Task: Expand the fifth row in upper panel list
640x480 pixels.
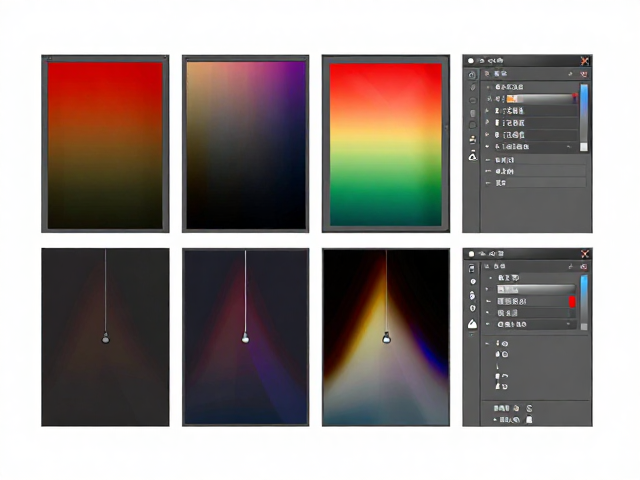Action: pos(487,134)
